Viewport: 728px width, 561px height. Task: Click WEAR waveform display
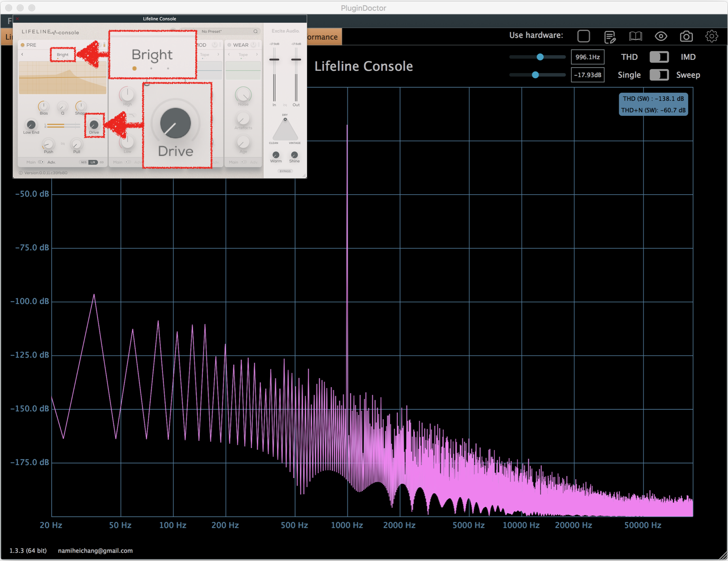[243, 70]
